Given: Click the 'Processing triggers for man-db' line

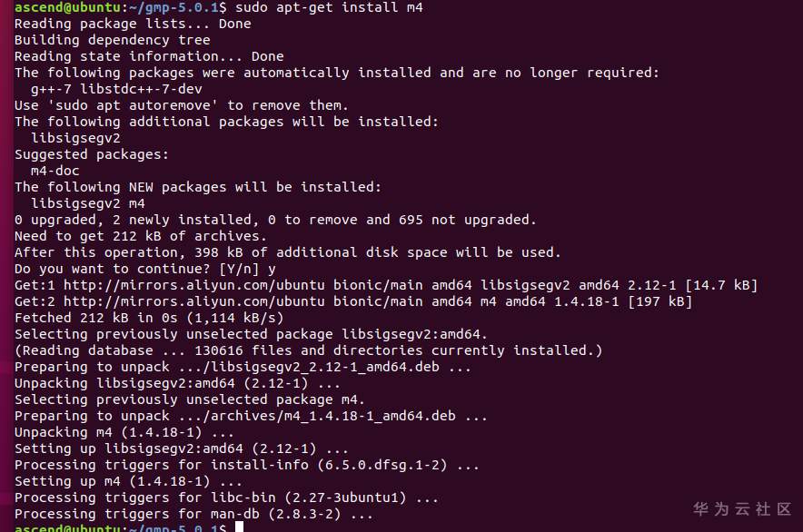Looking at the screenshot, I should coord(193,514).
